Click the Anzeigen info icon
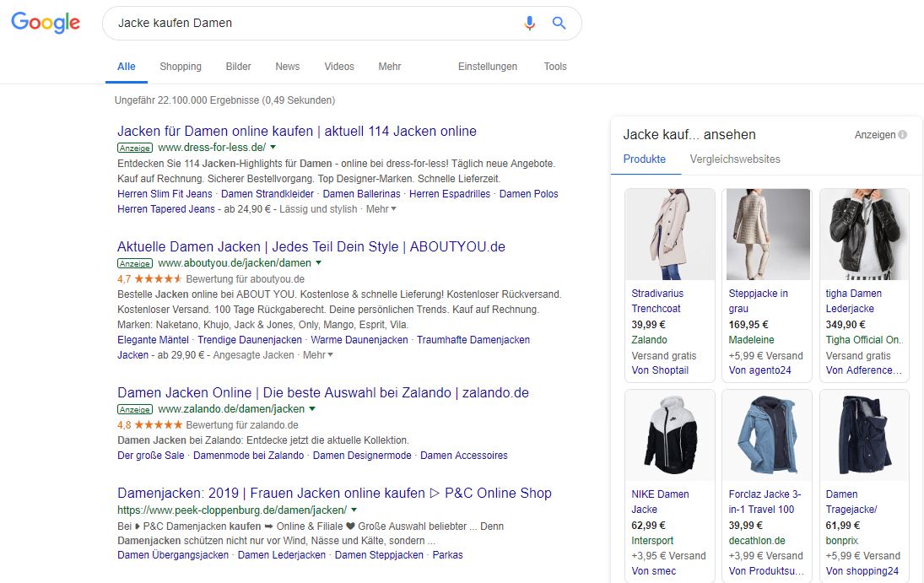This screenshot has width=924, height=583. coord(902,134)
